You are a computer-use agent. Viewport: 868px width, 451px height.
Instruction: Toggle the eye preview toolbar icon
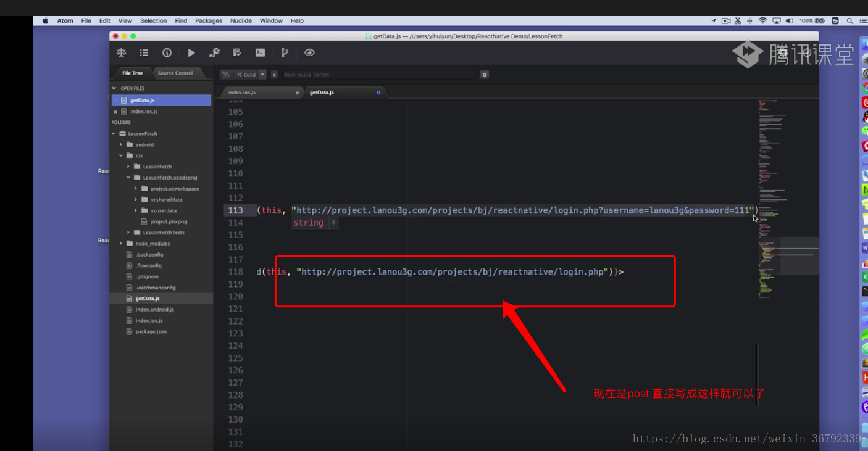[309, 53]
